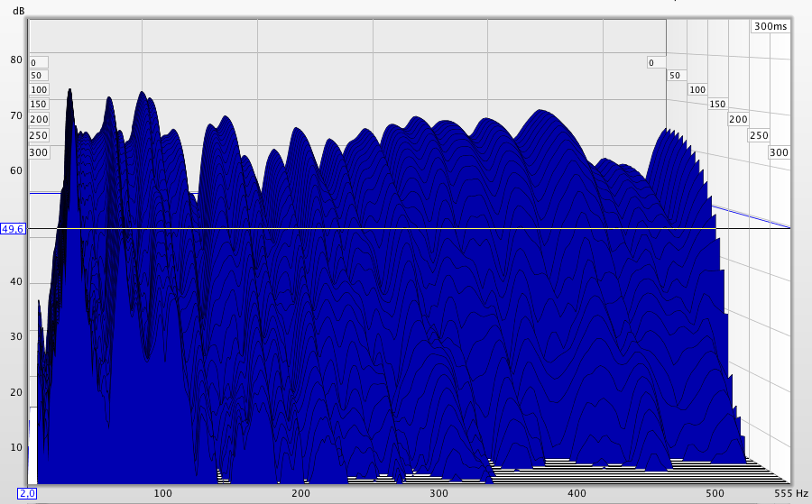Image resolution: width=812 pixels, height=504 pixels.
Task: Click the horizontal white cursor line
Action: pos(409,228)
